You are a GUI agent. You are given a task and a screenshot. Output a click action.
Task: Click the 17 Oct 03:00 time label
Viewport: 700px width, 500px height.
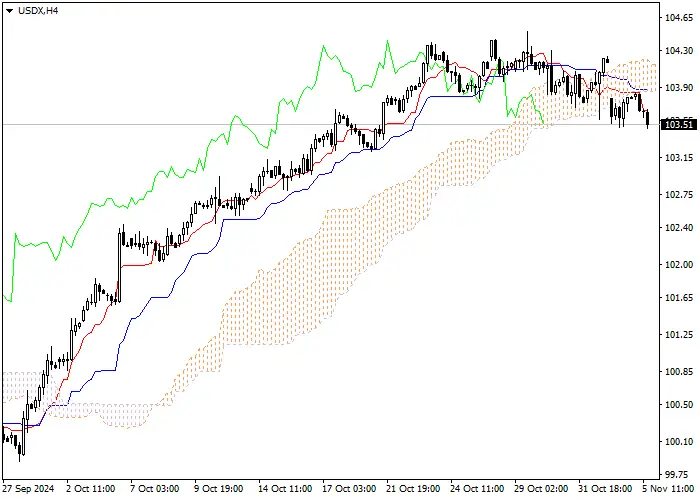349,489
